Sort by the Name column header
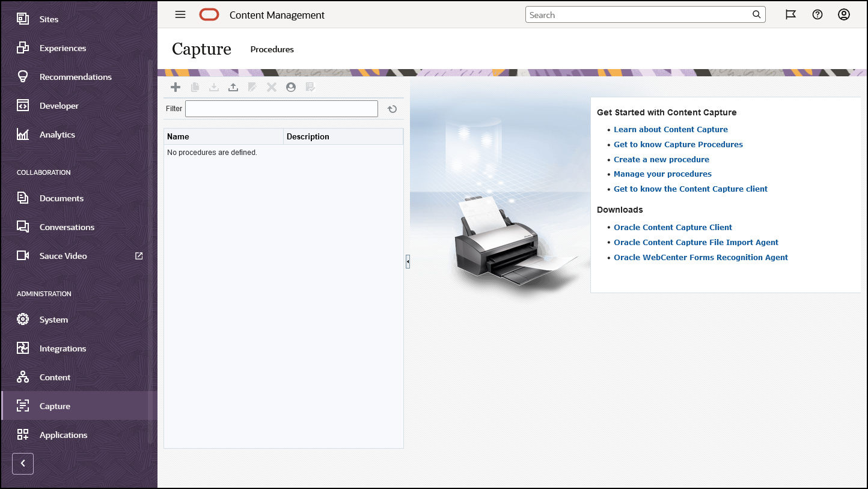Image resolution: width=868 pixels, height=489 pixels. 224,136
